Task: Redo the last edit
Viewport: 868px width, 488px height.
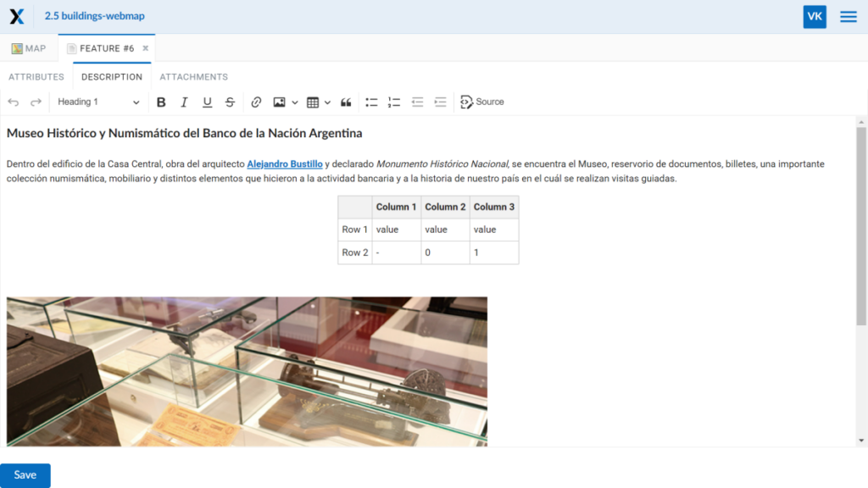Action: (36, 102)
